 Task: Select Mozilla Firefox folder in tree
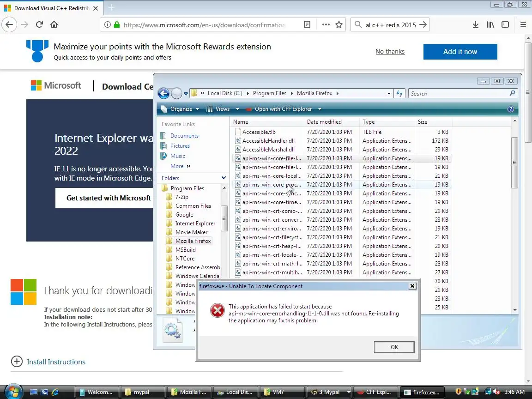tap(193, 241)
